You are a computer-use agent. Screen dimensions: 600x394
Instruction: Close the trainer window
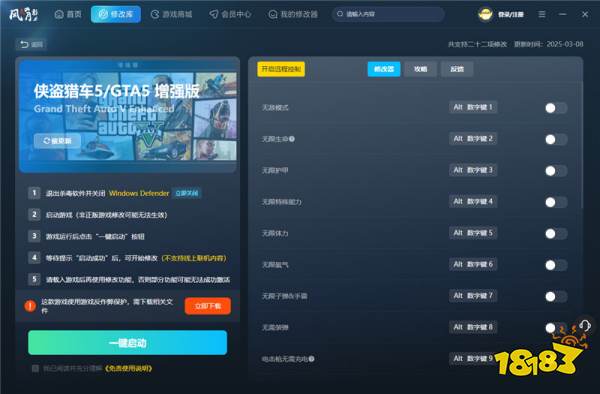pyautogui.click(x=585, y=14)
